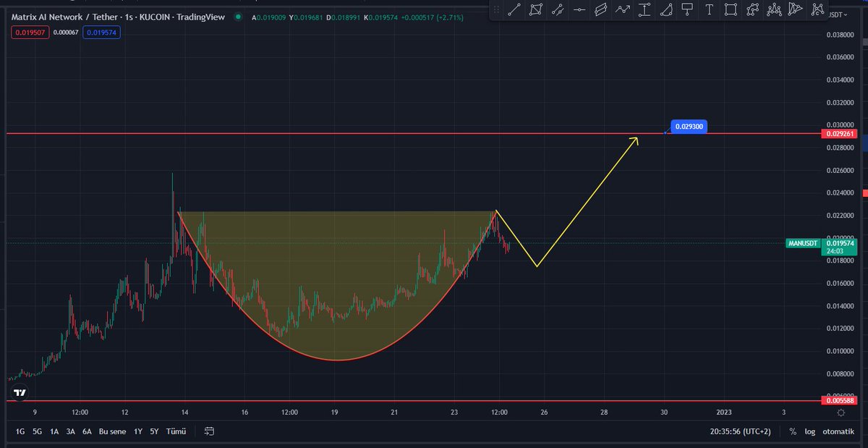
Task: Open the go-to-date calendar icon
Action: click(209, 431)
